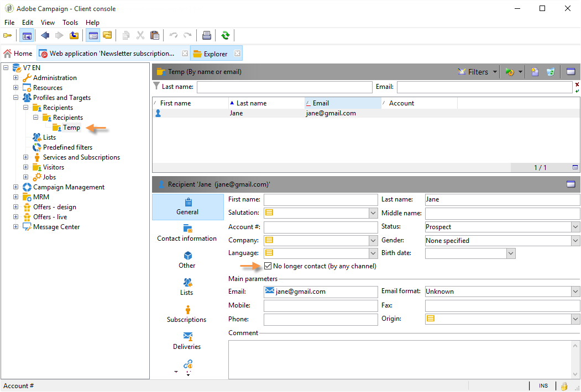This screenshot has height=392, width=581.
Task: Select Predefined filters in the tree
Action: coord(67,147)
